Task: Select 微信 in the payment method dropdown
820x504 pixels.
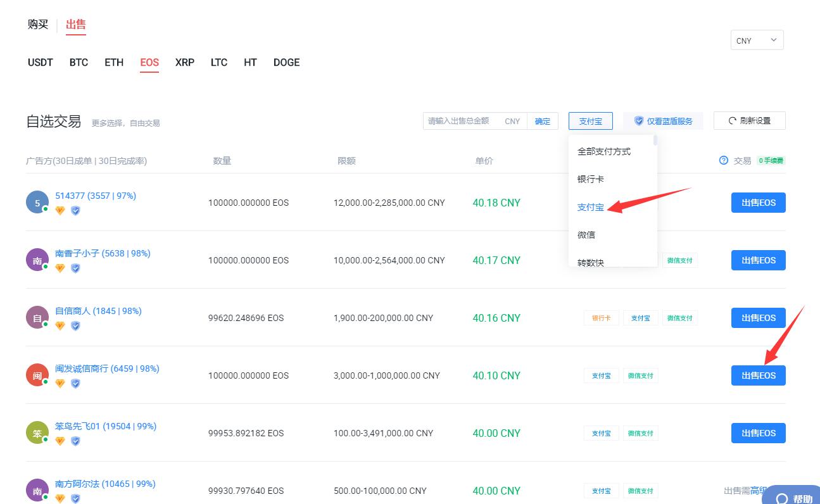Action: (x=586, y=235)
